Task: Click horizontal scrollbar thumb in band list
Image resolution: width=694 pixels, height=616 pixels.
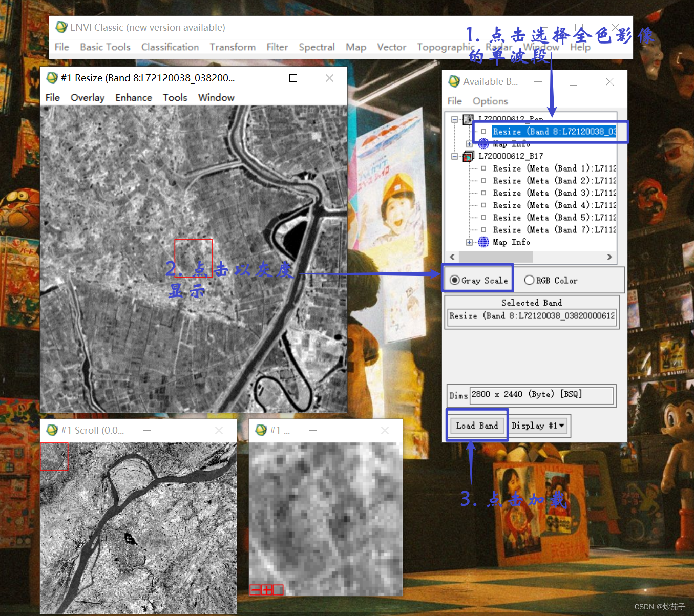Action: tap(496, 257)
